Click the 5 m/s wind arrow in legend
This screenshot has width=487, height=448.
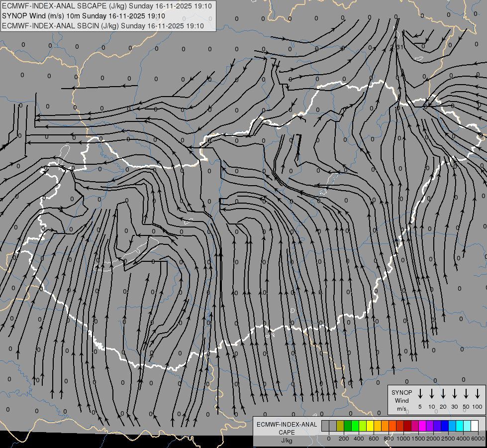point(420,393)
